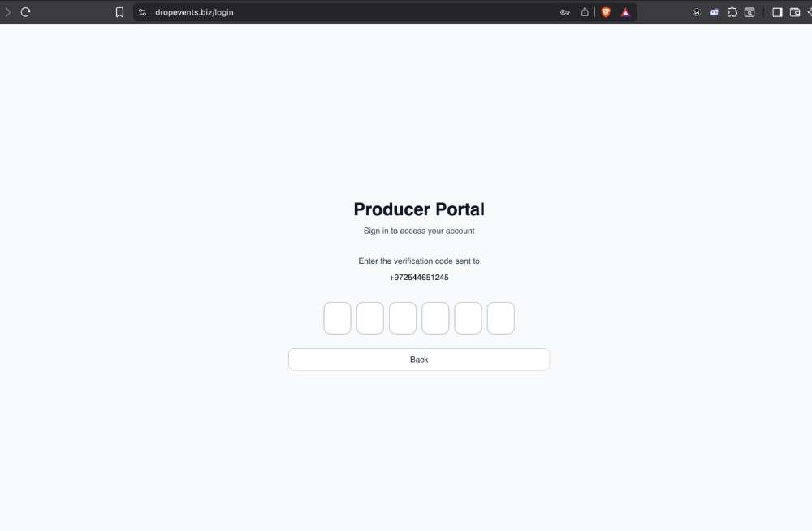Open the saved passwords key icon
Image resolution: width=812 pixels, height=531 pixels.
coord(565,12)
